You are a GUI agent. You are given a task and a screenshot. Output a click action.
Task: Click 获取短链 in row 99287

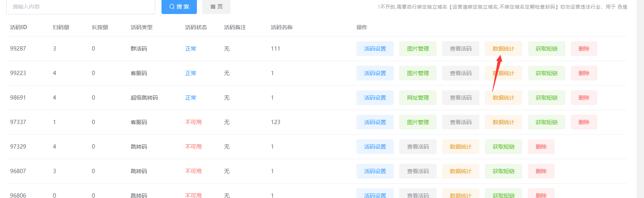pos(546,49)
